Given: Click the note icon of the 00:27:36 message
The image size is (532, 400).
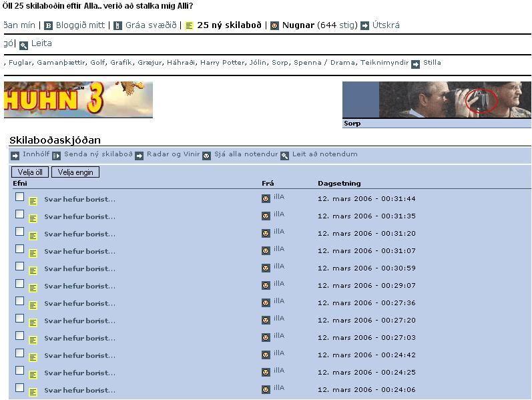Looking at the screenshot, I should (33, 305).
